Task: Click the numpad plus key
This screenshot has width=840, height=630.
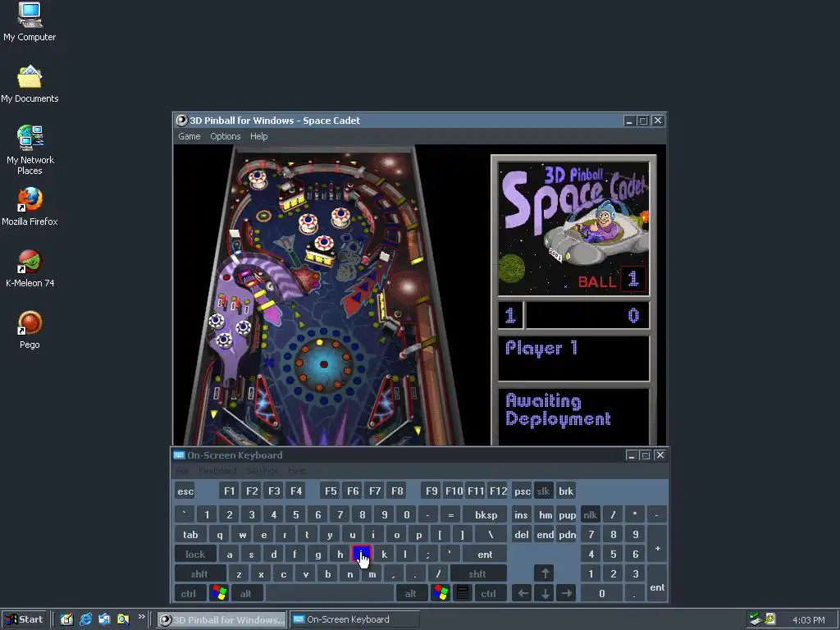Action: pyautogui.click(x=657, y=545)
